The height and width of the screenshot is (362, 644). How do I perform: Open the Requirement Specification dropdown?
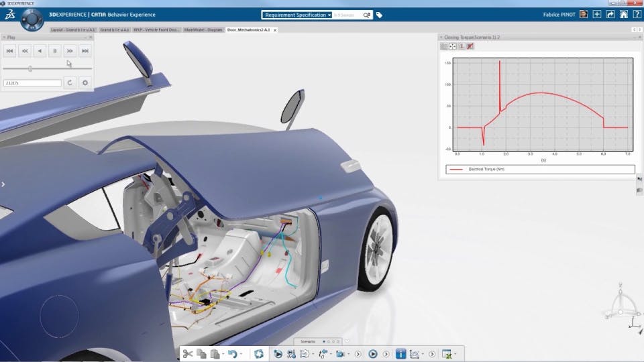(x=297, y=14)
